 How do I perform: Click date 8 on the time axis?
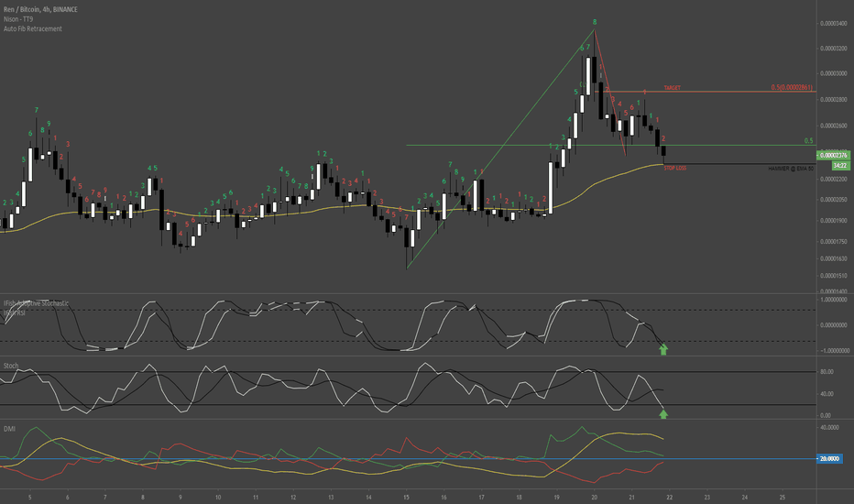pyautogui.click(x=143, y=497)
